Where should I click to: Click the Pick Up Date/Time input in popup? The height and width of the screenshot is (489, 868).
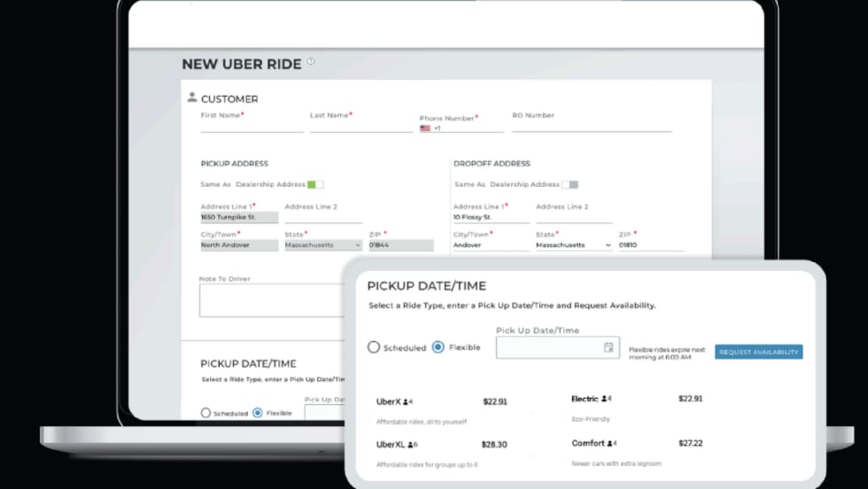tap(557, 347)
